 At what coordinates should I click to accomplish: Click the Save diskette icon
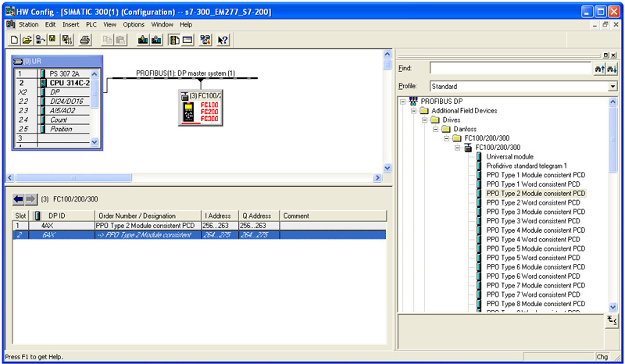52,40
